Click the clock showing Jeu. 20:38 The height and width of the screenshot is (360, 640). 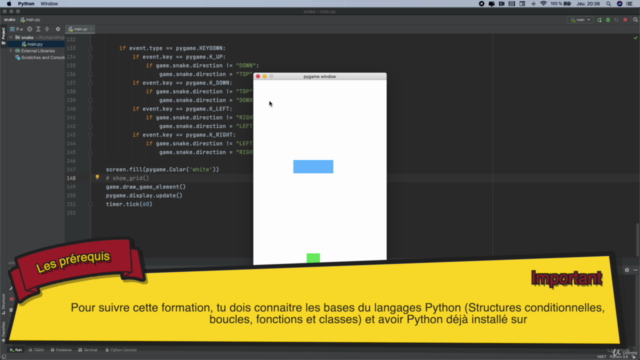588,4
